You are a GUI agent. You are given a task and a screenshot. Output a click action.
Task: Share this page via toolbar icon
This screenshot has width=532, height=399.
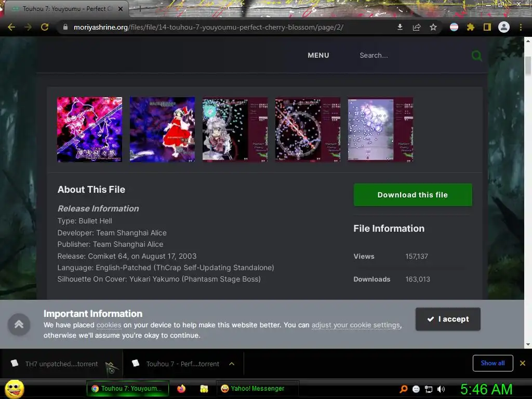pyautogui.click(x=417, y=27)
